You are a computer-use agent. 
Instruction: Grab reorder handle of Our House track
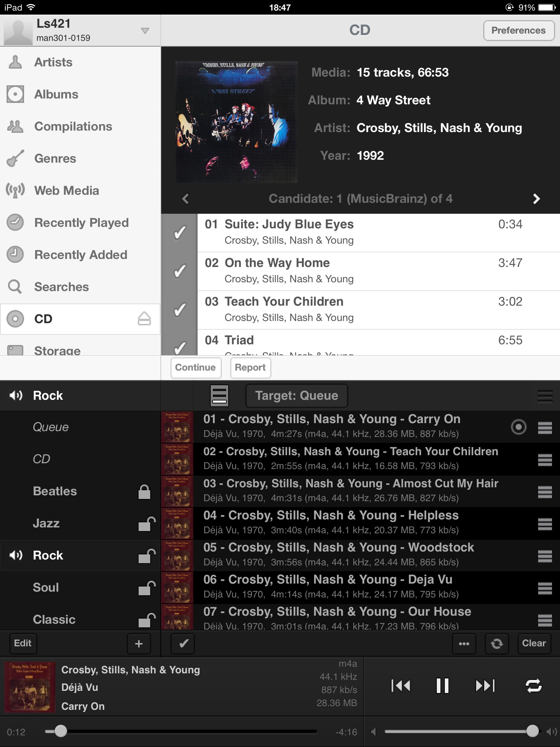click(x=545, y=620)
